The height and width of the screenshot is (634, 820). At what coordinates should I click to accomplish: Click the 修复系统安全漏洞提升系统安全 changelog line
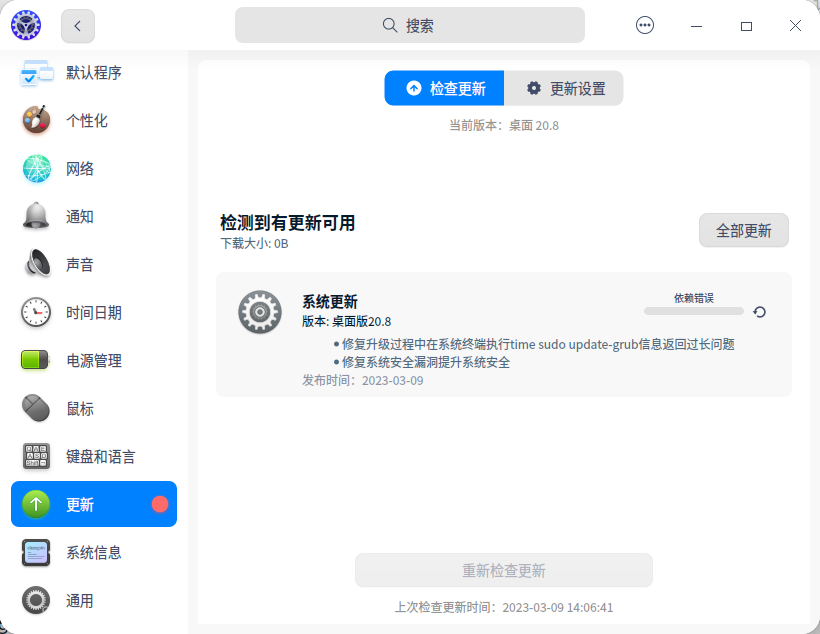[x=422, y=362]
